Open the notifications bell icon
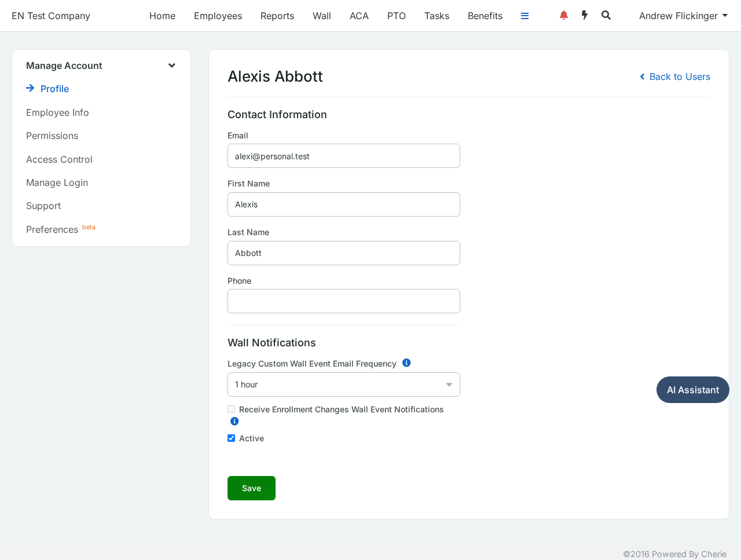The width and height of the screenshot is (741, 560). 563,16
